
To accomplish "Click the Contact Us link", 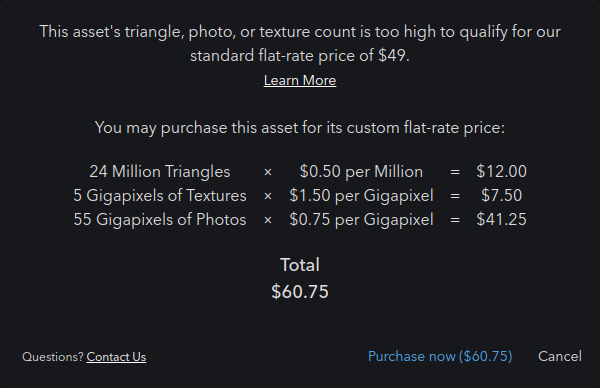I will (116, 357).
